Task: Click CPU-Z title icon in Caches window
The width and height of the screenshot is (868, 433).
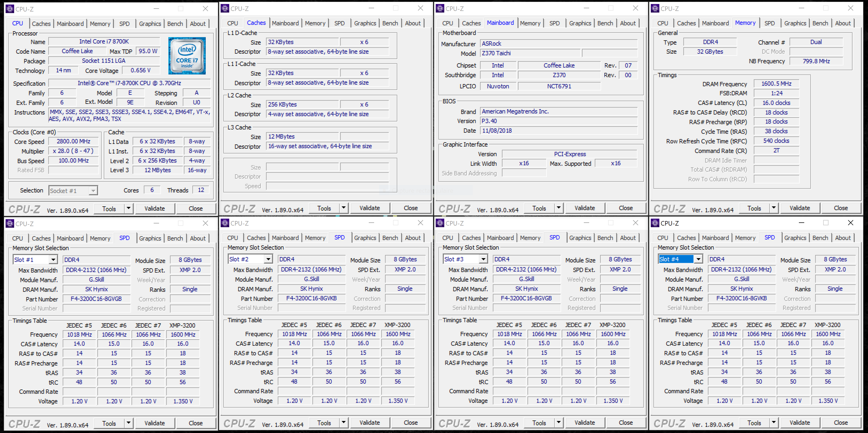Action: (225, 9)
